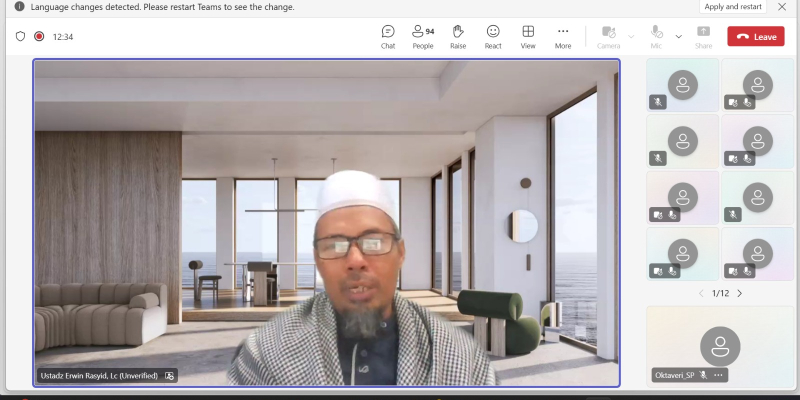Dismiss the language change notification
The image size is (800, 400).
782,7
